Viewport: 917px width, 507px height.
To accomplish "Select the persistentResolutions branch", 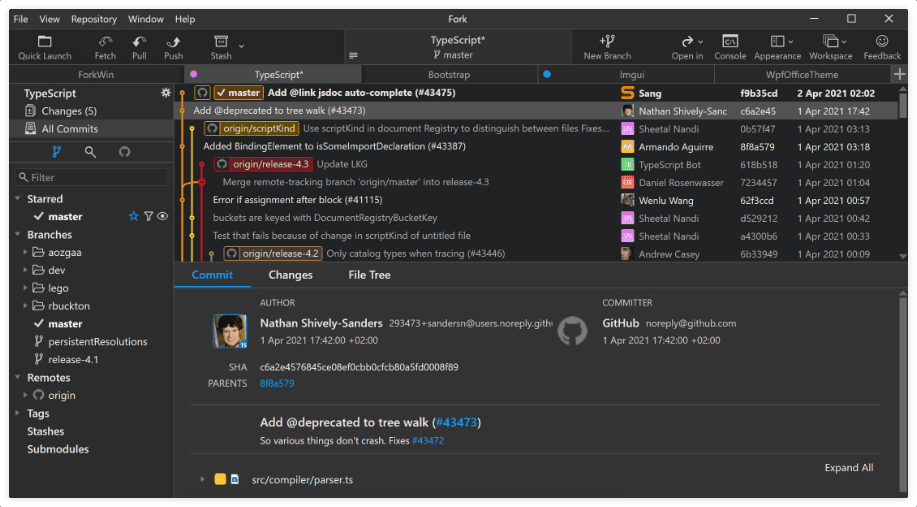I will click(x=98, y=342).
